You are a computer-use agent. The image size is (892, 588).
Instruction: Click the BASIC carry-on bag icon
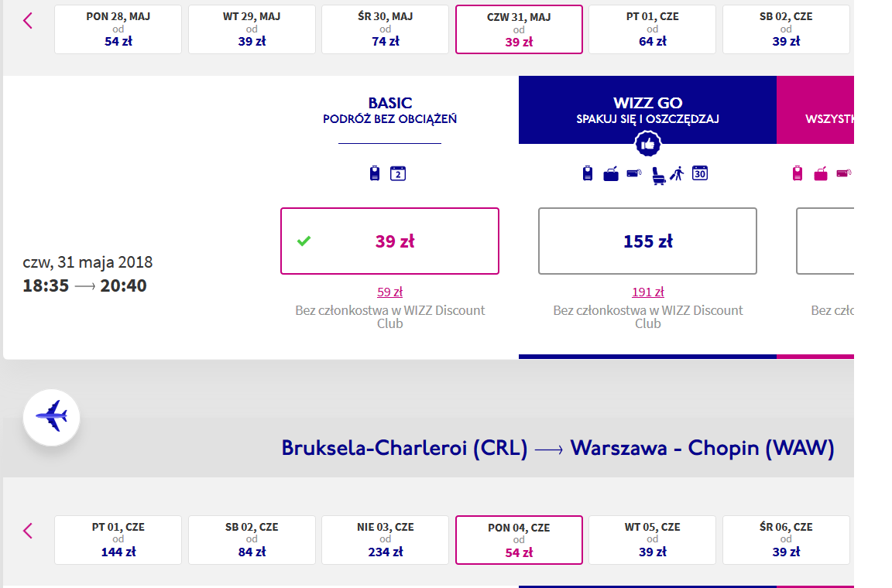[x=374, y=173]
